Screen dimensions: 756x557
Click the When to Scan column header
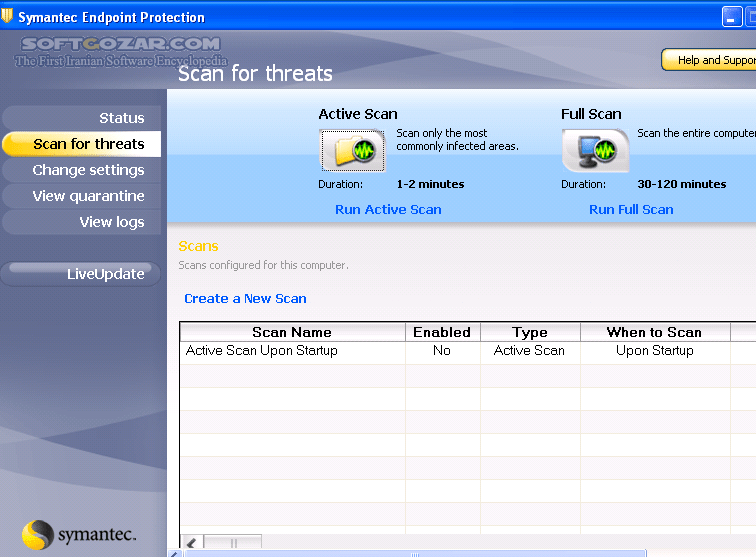tap(655, 332)
